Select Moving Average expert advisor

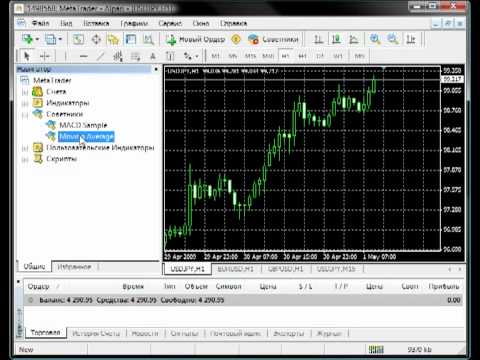pyautogui.click(x=86, y=136)
